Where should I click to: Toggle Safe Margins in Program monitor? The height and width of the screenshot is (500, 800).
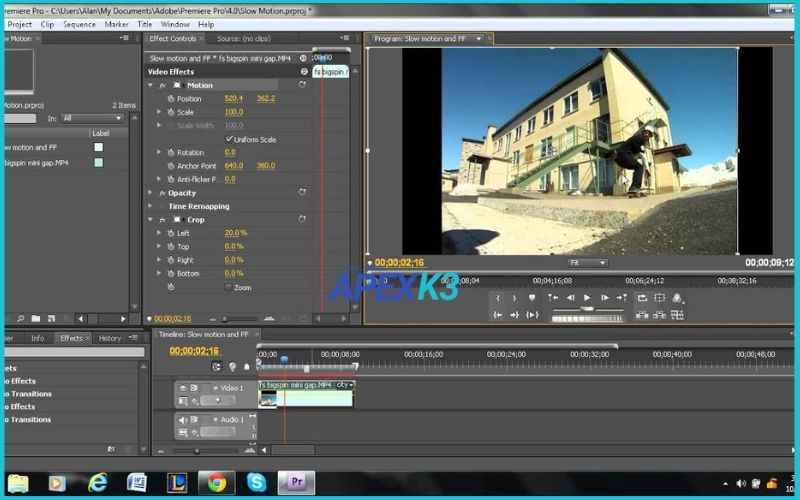[660, 298]
